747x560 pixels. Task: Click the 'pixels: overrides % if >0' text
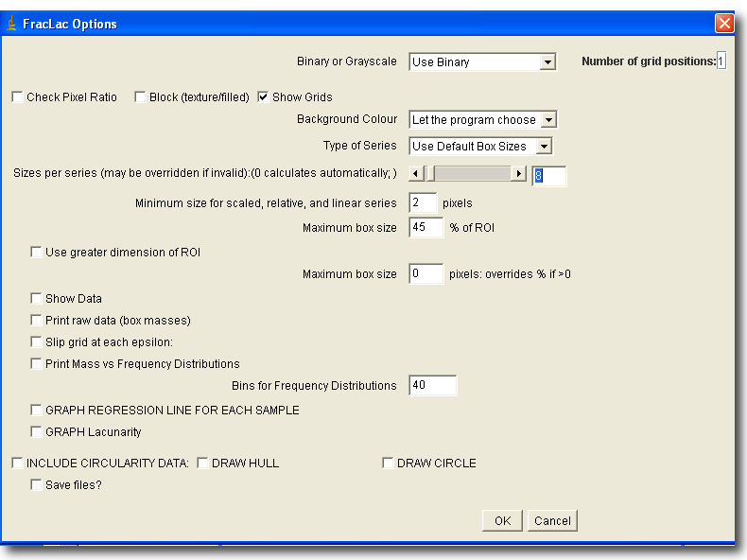tap(510, 274)
